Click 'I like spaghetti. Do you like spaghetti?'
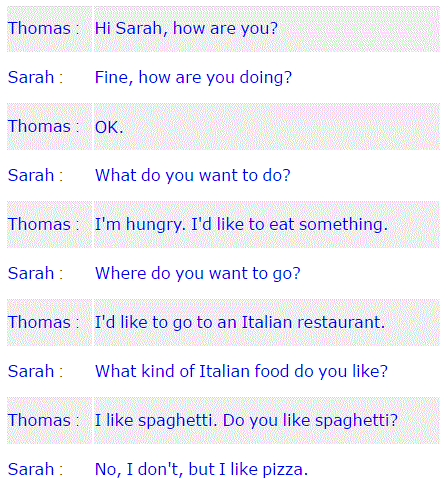This screenshot has width=440, height=499. 246,420
